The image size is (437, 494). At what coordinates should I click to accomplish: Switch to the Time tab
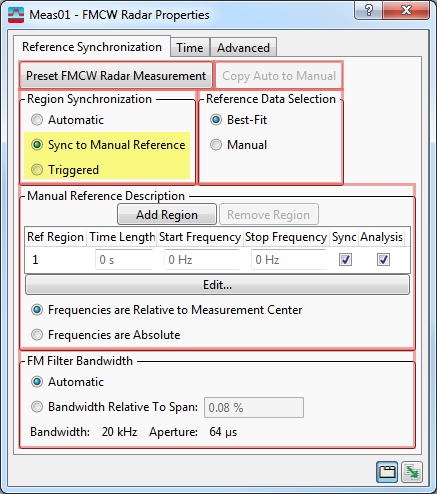pos(190,48)
